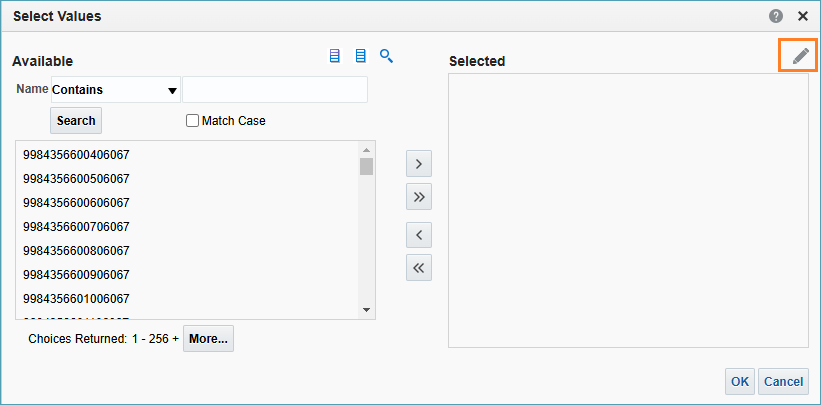Click the More... button
Image resolution: width=821 pixels, height=405 pixels.
[x=208, y=338]
